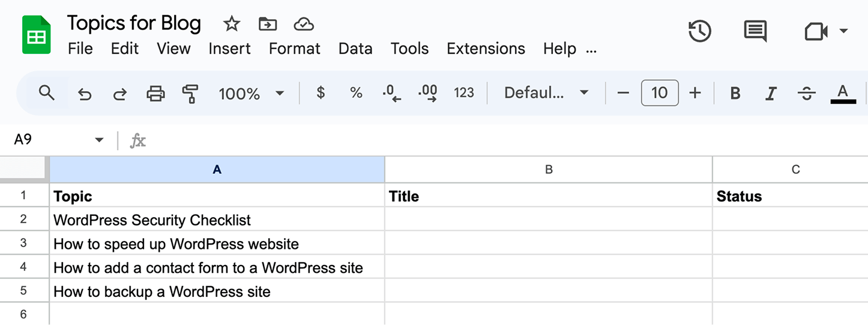Select "How to speed up WordPress website"
Screen dimensions: 868x325
pos(217,243)
